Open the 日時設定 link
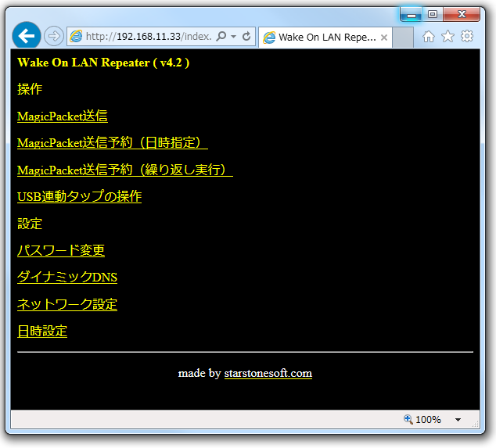 click(x=42, y=331)
